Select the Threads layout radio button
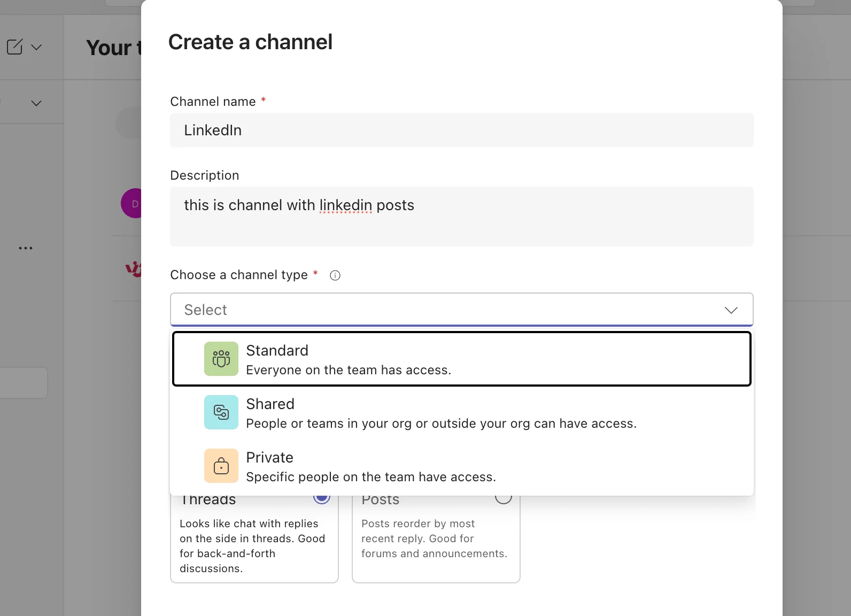The height and width of the screenshot is (616, 851). coord(322,498)
